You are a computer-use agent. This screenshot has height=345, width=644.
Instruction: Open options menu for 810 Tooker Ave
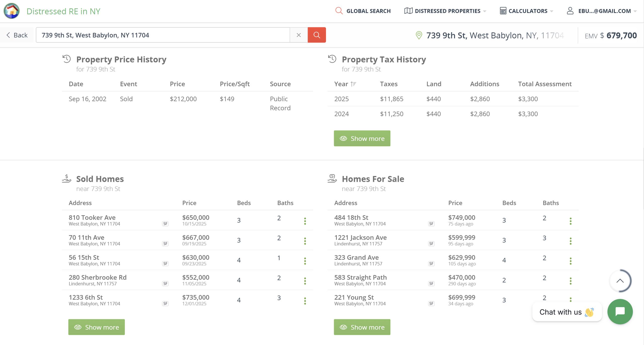pos(305,221)
